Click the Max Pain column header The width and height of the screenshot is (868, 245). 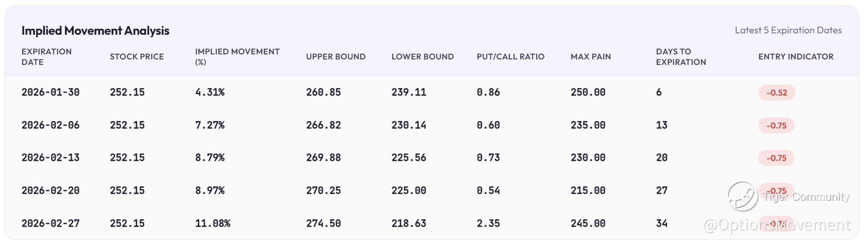(x=591, y=57)
